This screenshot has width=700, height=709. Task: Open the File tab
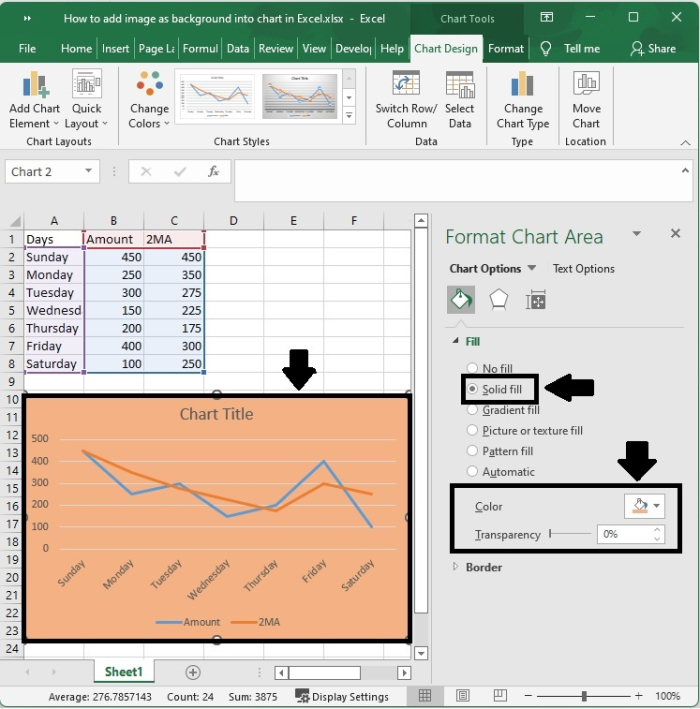click(27, 49)
